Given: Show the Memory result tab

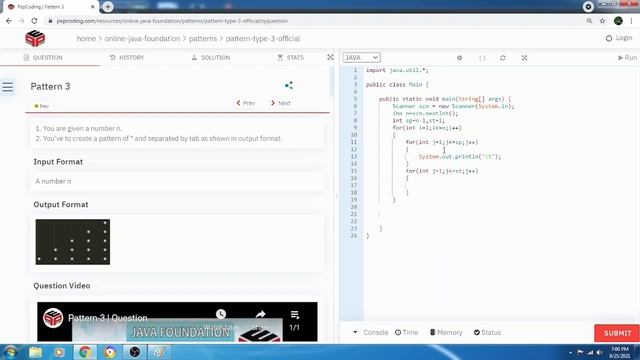Looking at the screenshot, I should pos(446,332).
